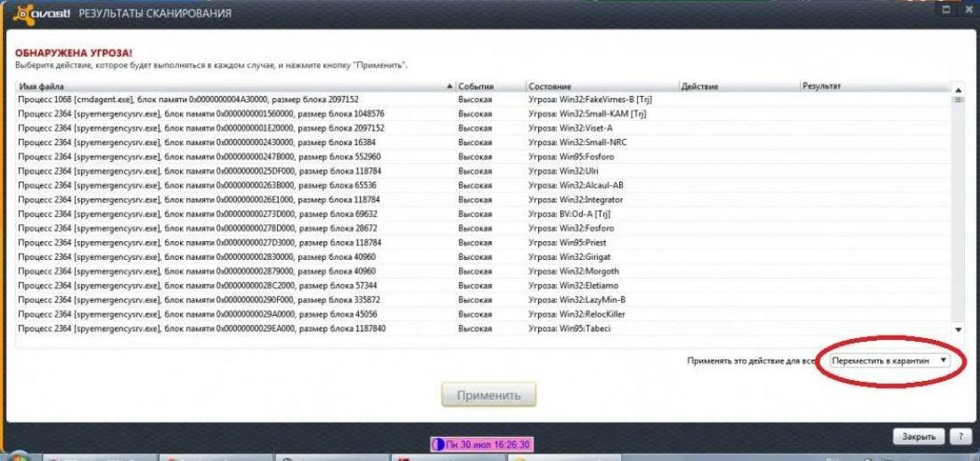Click the date-time gadget showing 16:26:30
The image size is (980, 461).
tap(481, 445)
